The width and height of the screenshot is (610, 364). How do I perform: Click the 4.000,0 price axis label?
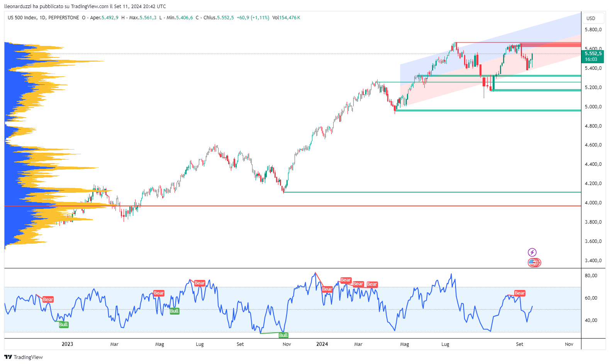[x=593, y=203]
